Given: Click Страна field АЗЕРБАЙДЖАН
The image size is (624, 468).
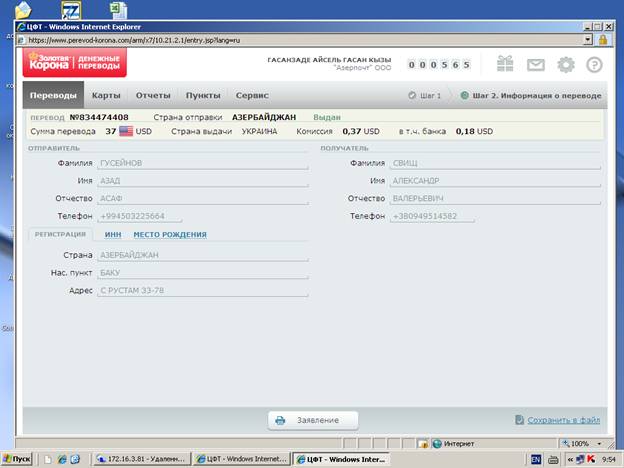Looking at the screenshot, I should point(203,255).
